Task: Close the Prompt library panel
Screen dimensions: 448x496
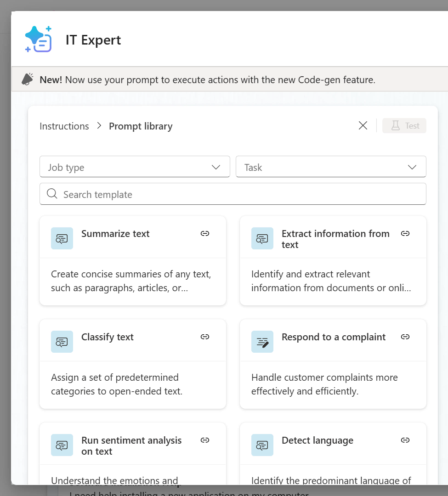Action: (x=363, y=126)
